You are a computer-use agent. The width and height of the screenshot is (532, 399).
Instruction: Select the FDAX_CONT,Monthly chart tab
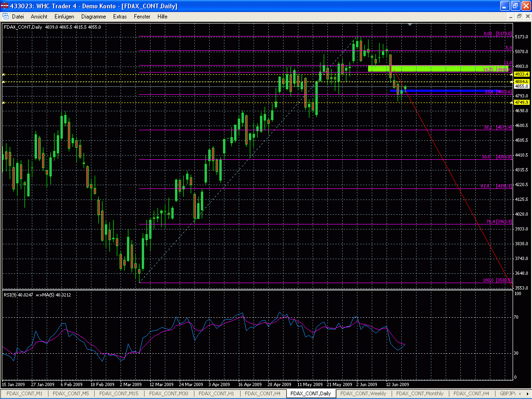point(420,393)
